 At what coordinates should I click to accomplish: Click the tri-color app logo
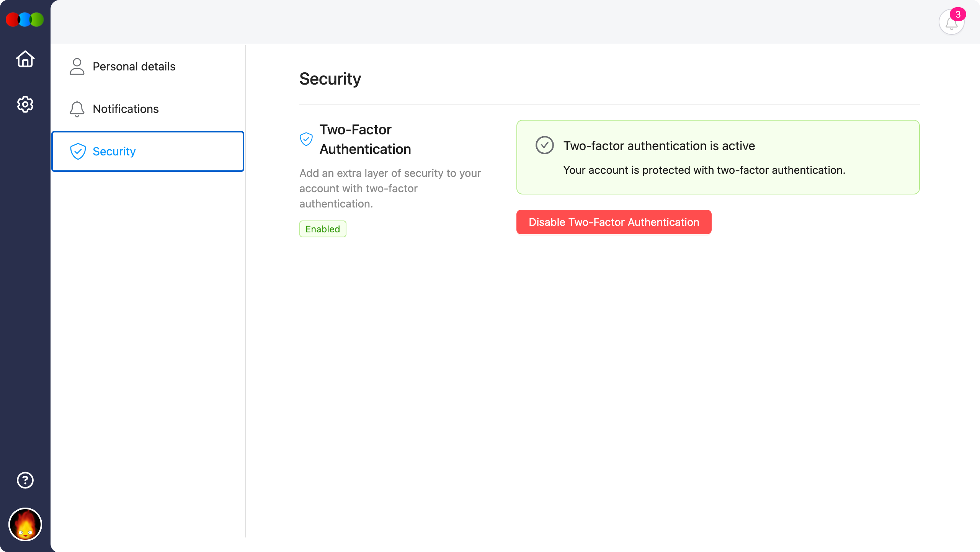tap(25, 20)
